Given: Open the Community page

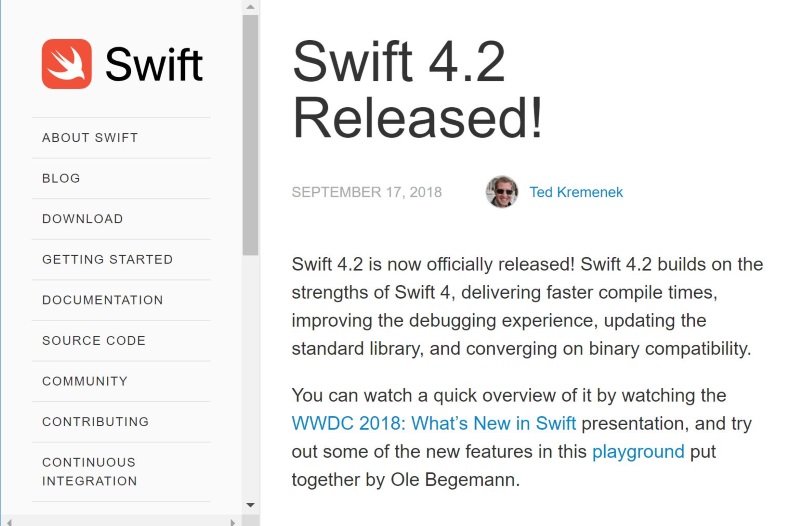Looking at the screenshot, I should coord(85,381).
